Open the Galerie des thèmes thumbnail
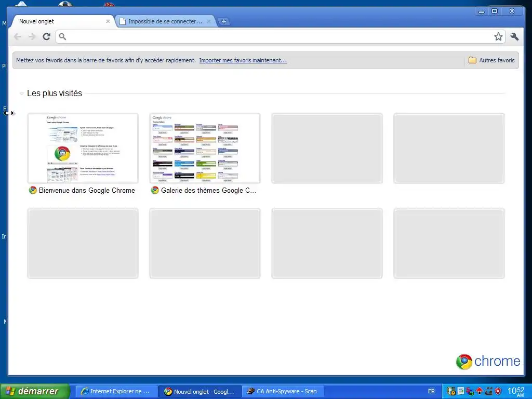The width and height of the screenshot is (532, 399). [x=205, y=148]
